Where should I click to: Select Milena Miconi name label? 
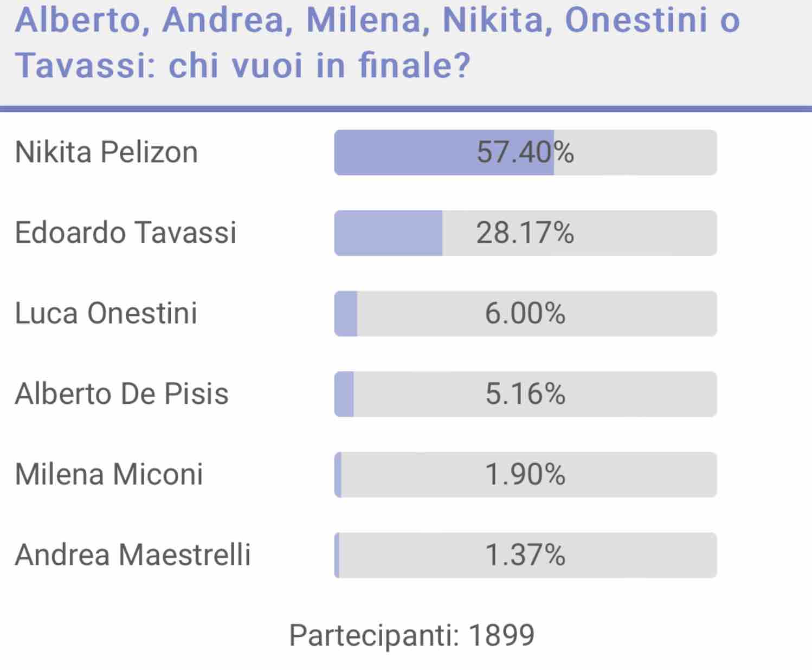[109, 474]
